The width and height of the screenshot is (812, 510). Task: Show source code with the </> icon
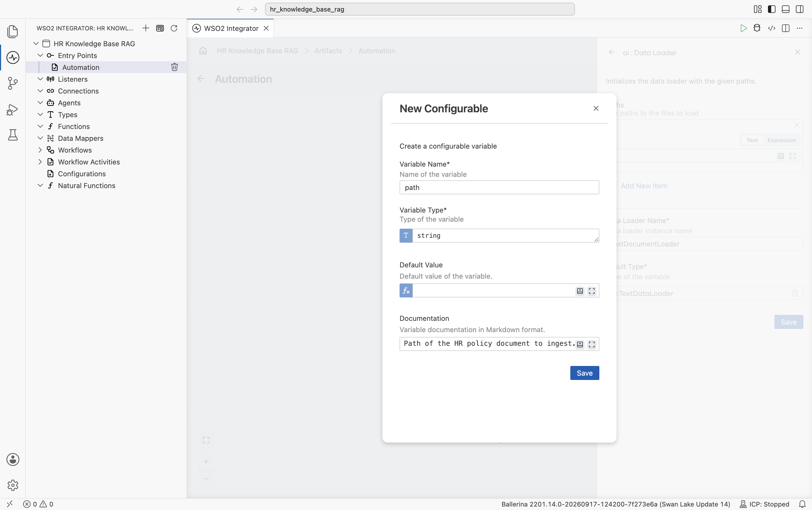pos(771,28)
